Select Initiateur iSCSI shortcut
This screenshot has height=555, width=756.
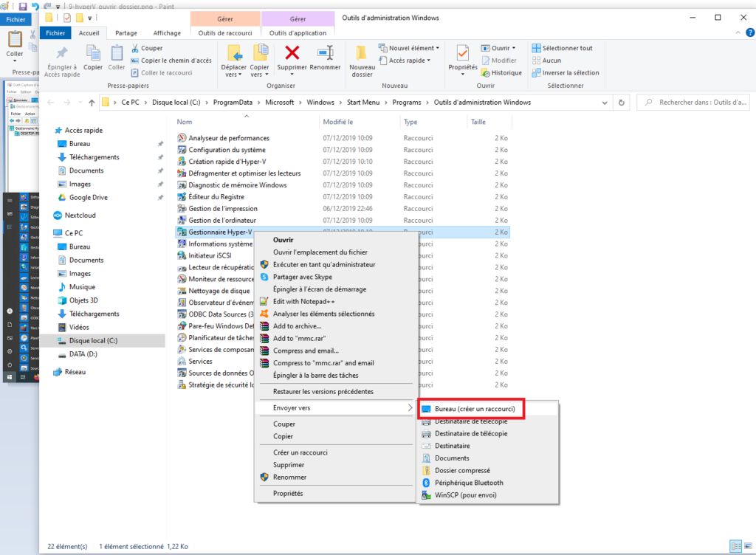coord(209,256)
